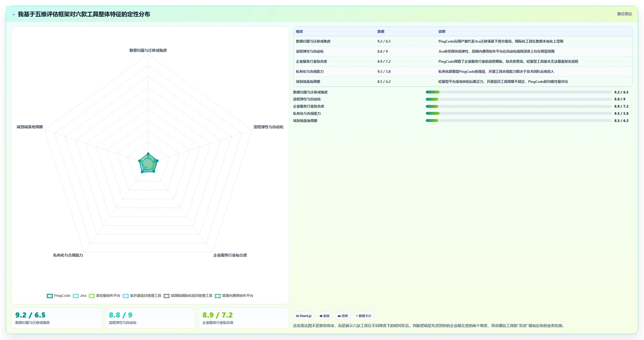Toggle 某国际国际化项目管理工具 legend entry
The height and width of the screenshot is (340, 644).
(x=188, y=296)
